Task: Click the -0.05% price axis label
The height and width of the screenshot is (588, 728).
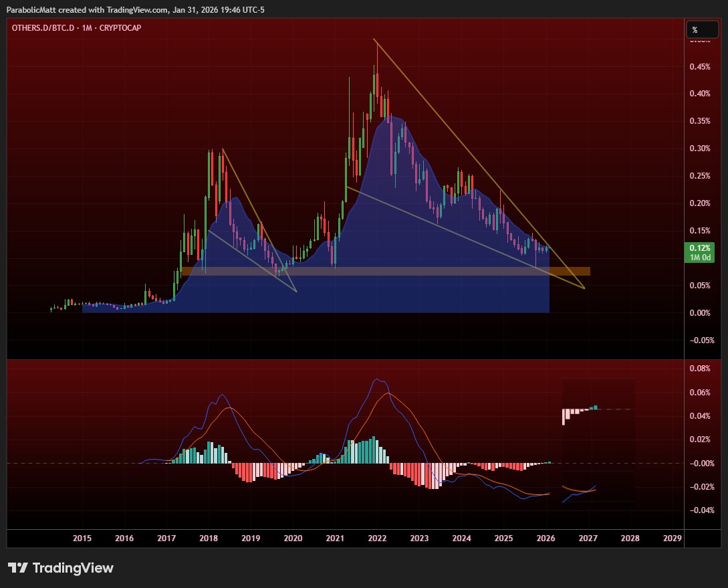Action: click(699, 340)
